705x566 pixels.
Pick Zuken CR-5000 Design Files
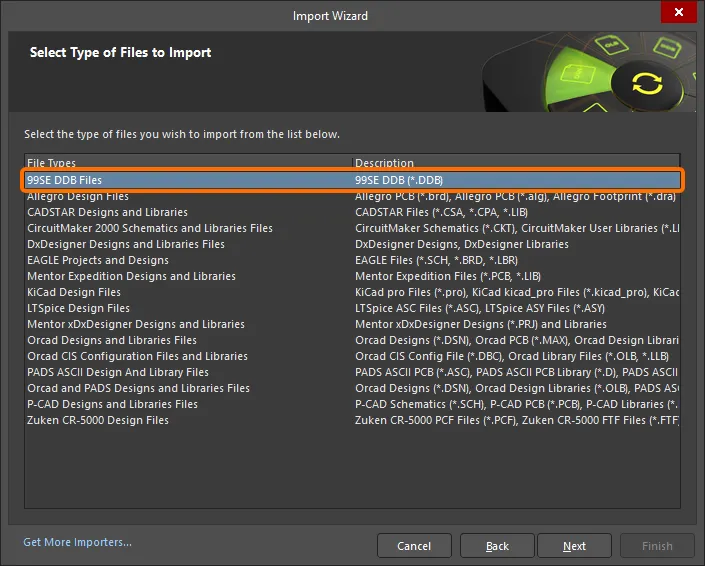[98, 420]
